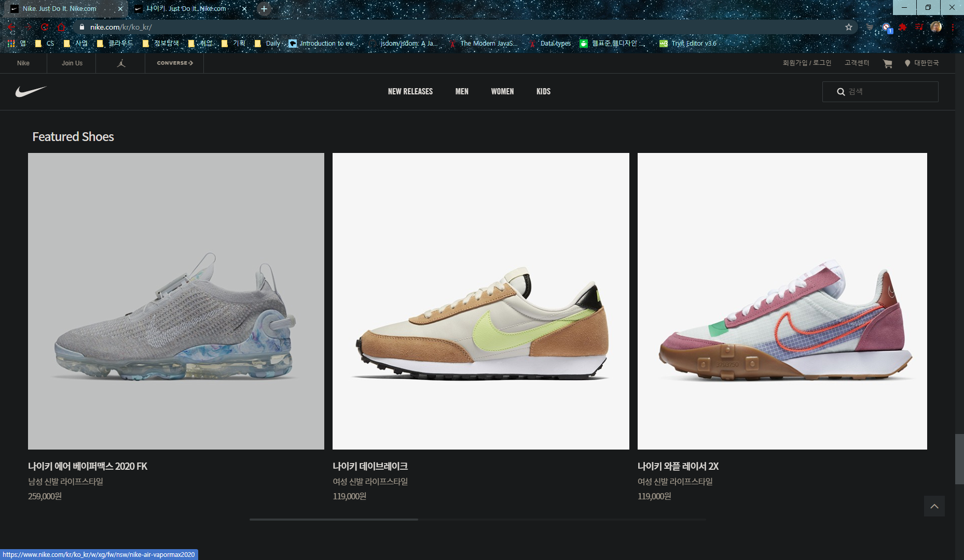The width and height of the screenshot is (964, 560).
Task: Click the browser home icon
Action: (x=61, y=27)
